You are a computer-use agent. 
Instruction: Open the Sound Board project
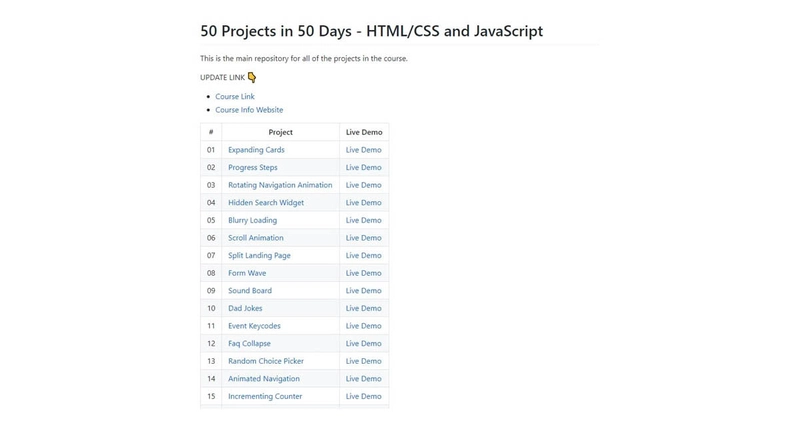click(249, 291)
